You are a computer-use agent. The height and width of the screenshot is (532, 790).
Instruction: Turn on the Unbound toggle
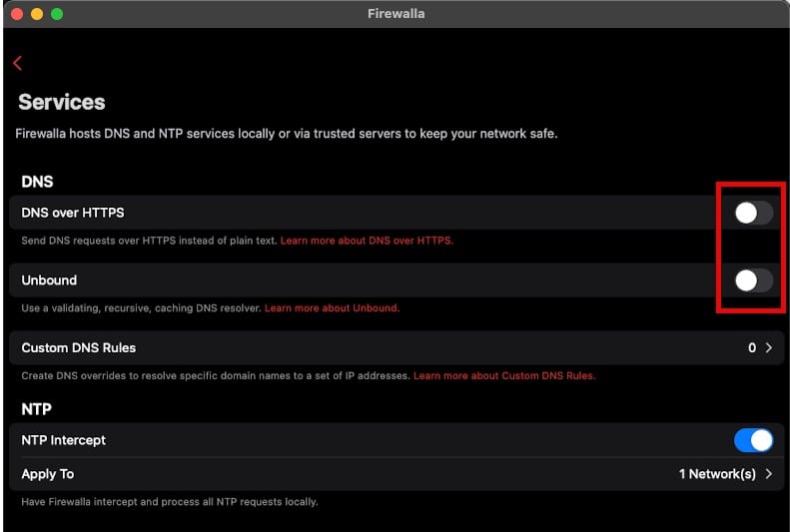click(x=753, y=280)
